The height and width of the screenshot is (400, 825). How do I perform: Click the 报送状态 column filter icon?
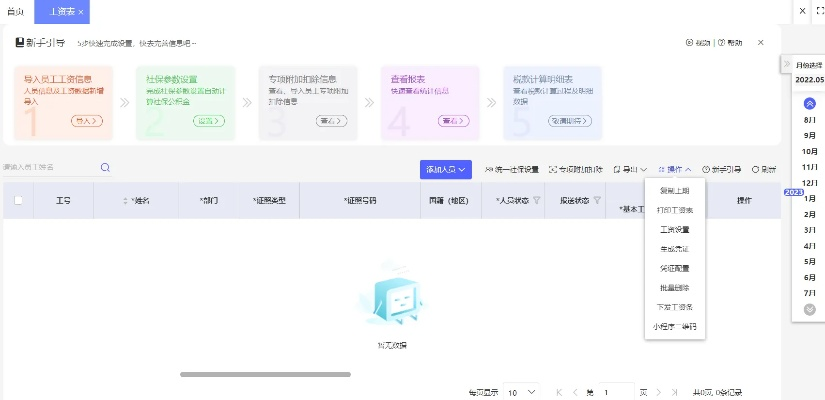click(x=597, y=200)
